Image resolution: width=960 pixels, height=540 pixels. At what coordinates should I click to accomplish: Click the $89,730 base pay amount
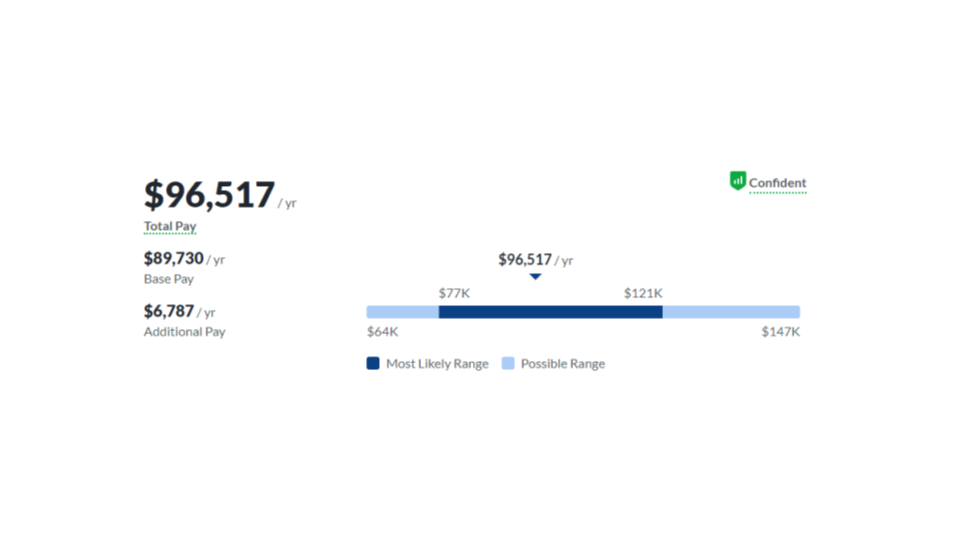(173, 258)
